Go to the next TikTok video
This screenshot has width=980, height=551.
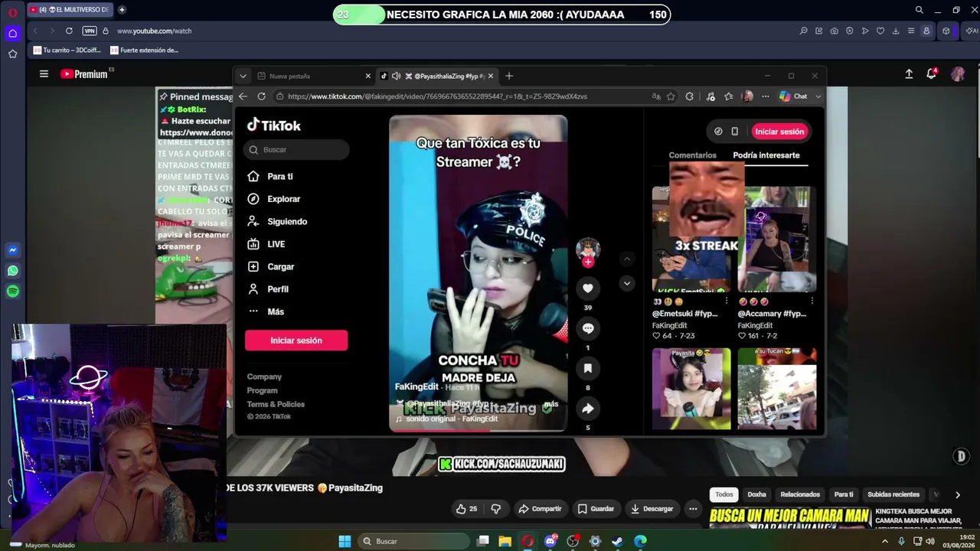pyautogui.click(x=627, y=284)
